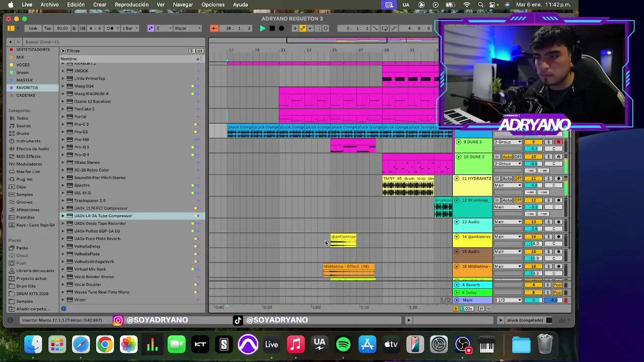Expand the Filtros section in browser

[63, 51]
